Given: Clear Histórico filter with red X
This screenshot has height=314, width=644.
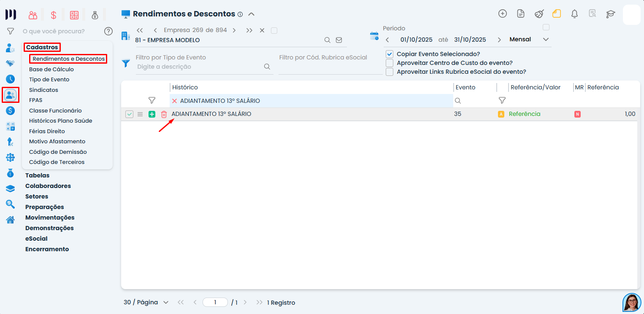Looking at the screenshot, I should 174,101.
